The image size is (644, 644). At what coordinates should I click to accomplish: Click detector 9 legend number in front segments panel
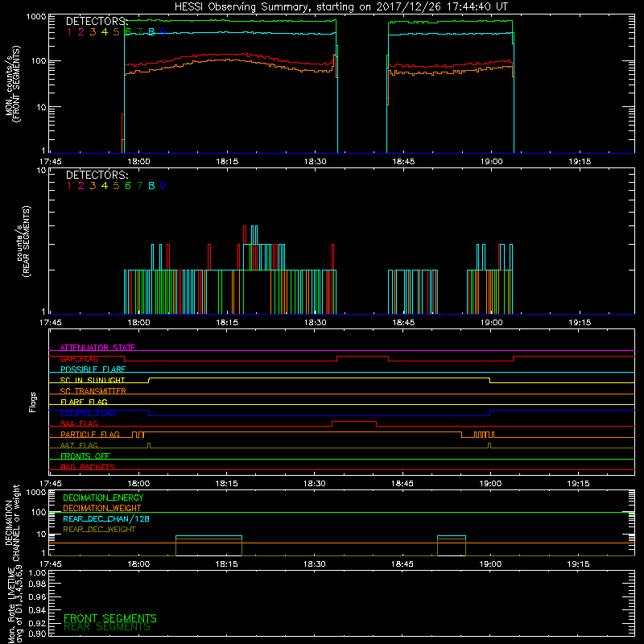click(x=163, y=32)
